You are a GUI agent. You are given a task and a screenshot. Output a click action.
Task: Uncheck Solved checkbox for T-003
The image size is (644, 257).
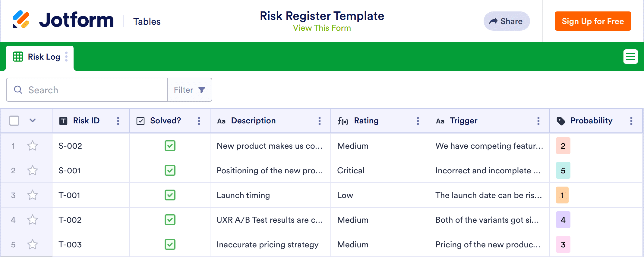click(x=170, y=245)
